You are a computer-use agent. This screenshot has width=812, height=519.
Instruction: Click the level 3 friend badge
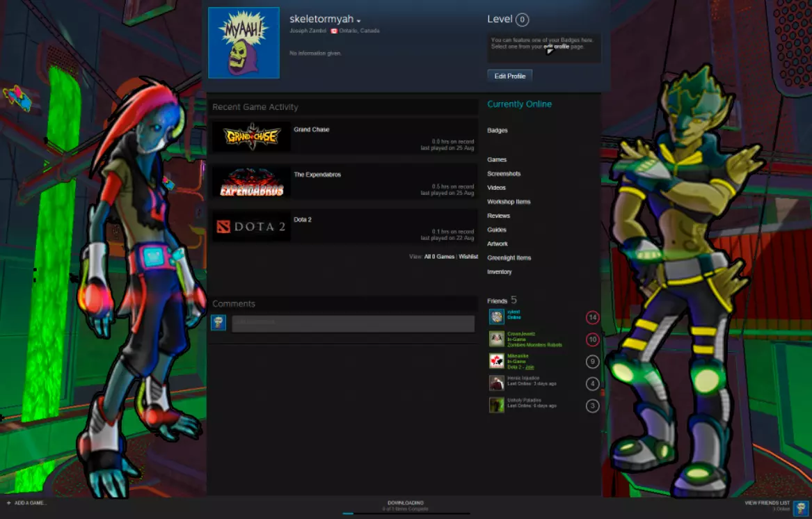click(x=592, y=406)
